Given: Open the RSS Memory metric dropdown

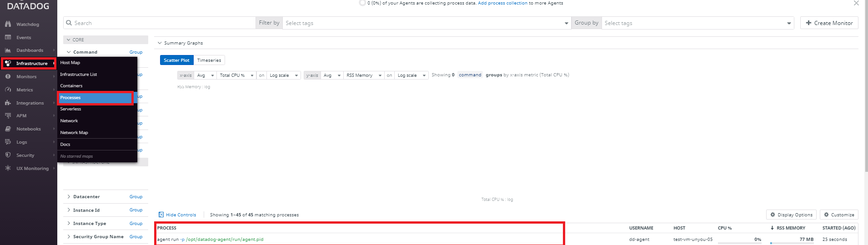Looking at the screenshot, I should click(364, 75).
